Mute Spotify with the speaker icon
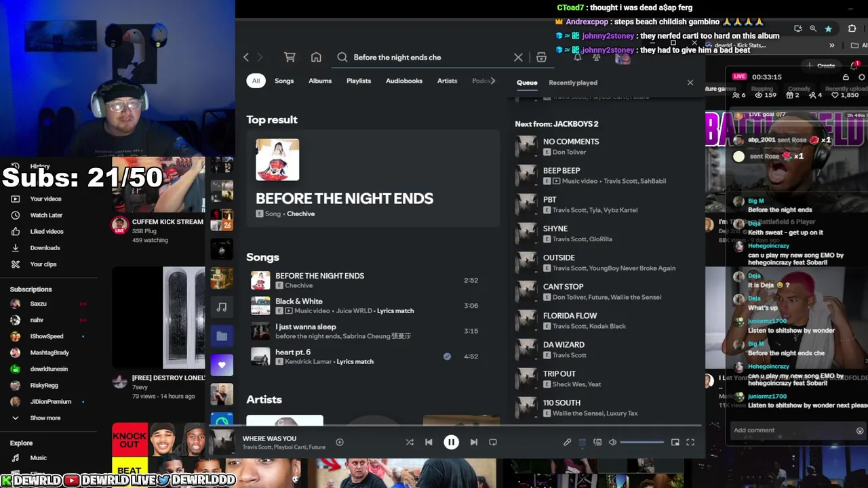868x488 pixels. (x=612, y=443)
